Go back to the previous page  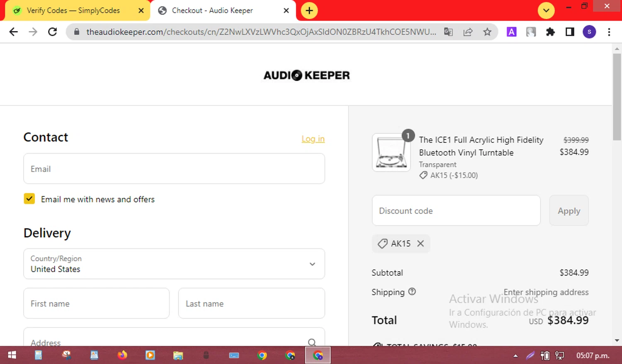(13, 32)
